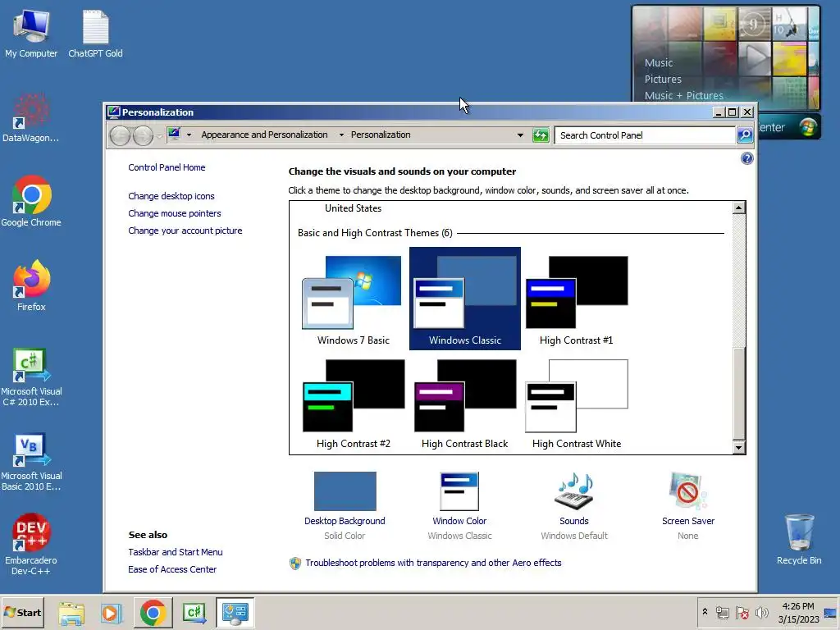Open My Computer desktop icon
Screen dimensions: 840x630
[31, 34]
